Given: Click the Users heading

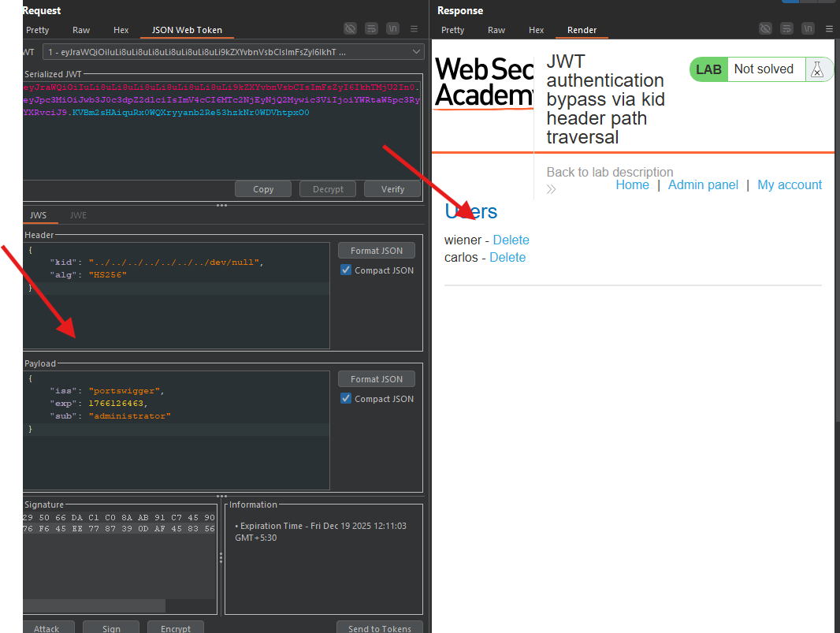Looking at the screenshot, I should point(471,212).
